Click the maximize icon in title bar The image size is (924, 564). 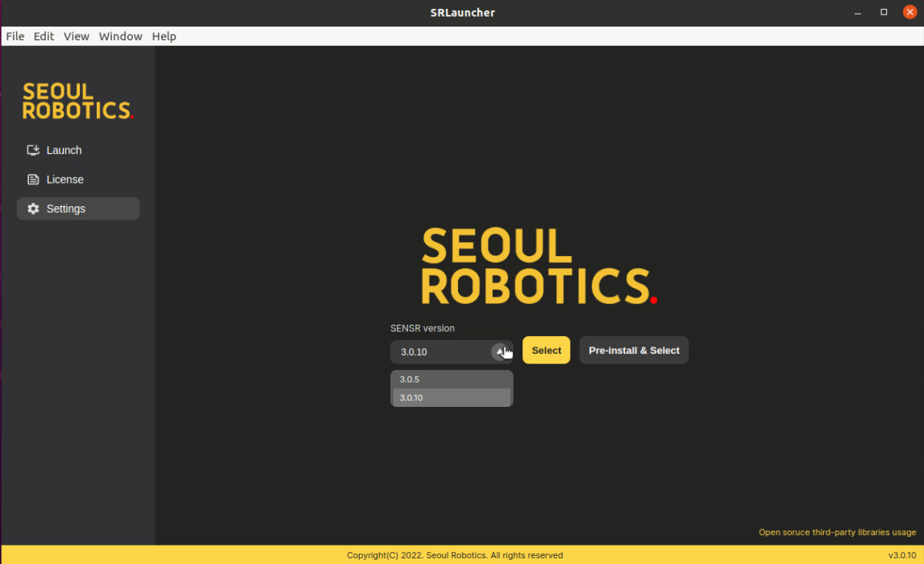(883, 11)
